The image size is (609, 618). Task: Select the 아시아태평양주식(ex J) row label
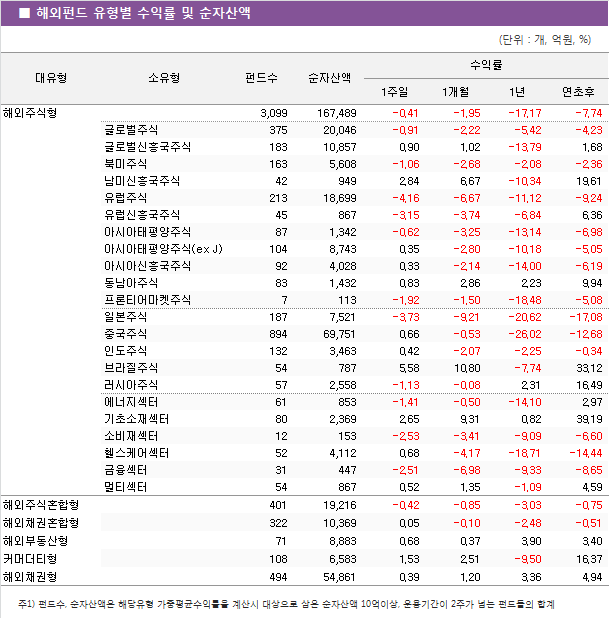[x=163, y=249]
